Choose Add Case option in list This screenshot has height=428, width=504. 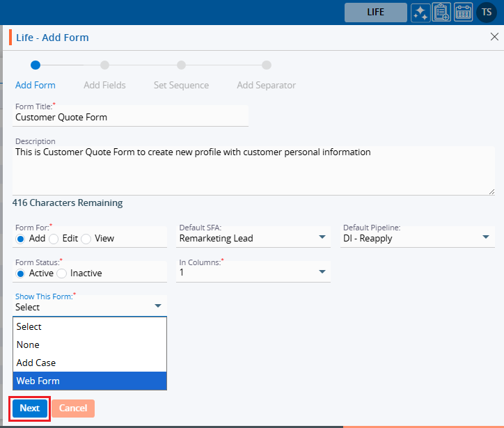point(90,363)
